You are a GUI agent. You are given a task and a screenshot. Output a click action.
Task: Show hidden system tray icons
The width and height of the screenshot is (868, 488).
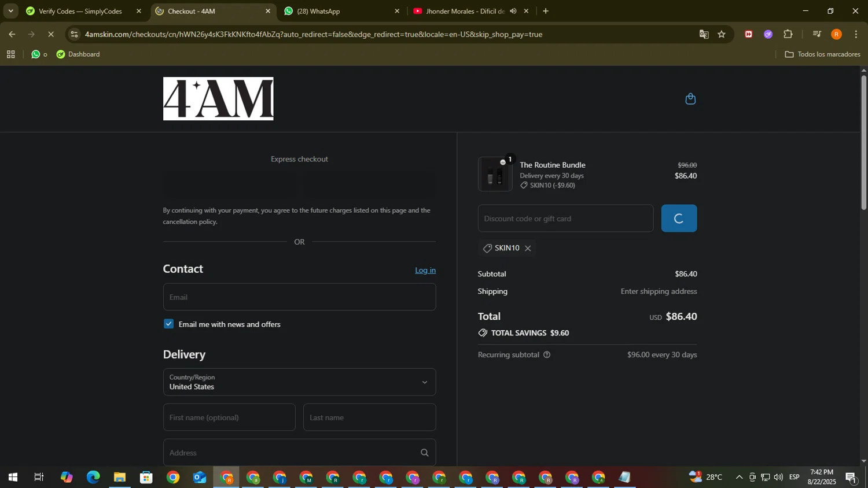739,478
